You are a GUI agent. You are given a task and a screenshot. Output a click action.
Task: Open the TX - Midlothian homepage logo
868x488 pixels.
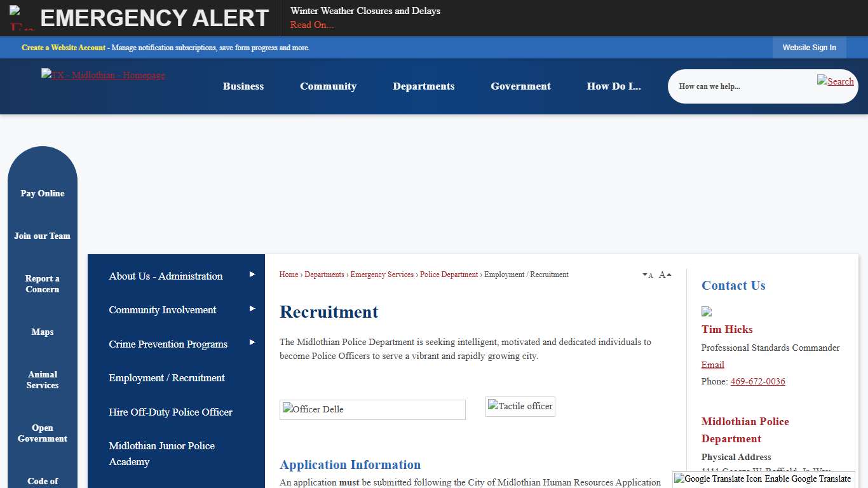coord(103,75)
